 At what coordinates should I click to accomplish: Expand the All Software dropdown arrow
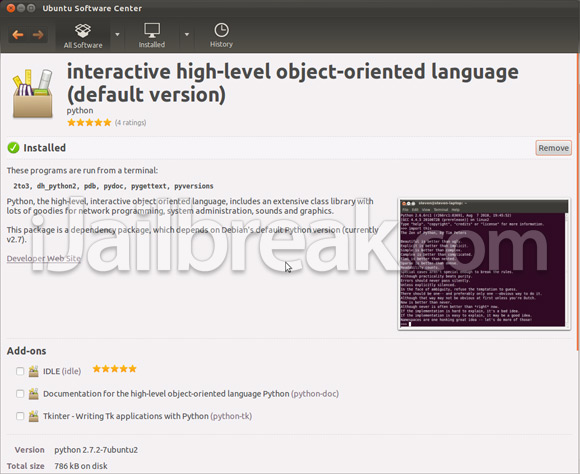coord(117,35)
